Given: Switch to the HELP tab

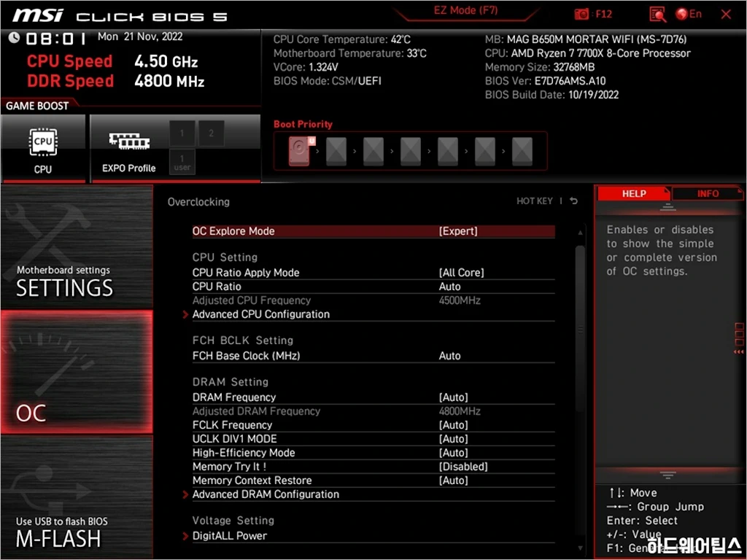Looking at the screenshot, I should tap(634, 194).
